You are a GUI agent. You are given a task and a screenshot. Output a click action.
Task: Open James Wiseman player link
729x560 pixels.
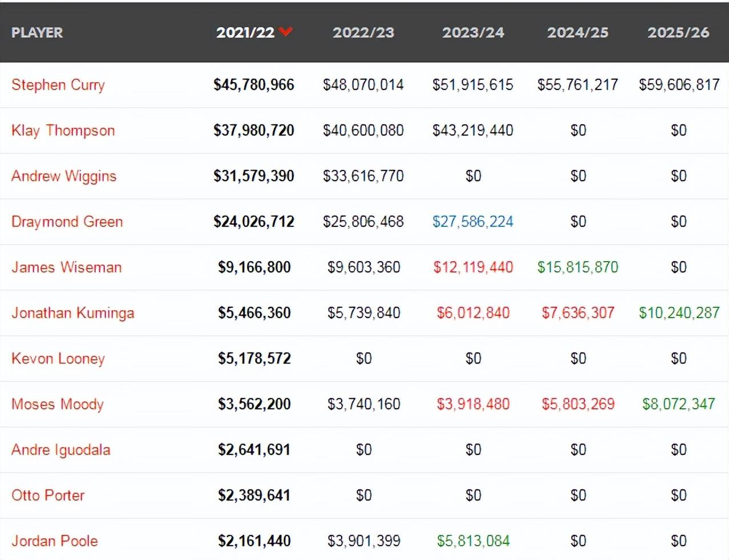point(67,267)
